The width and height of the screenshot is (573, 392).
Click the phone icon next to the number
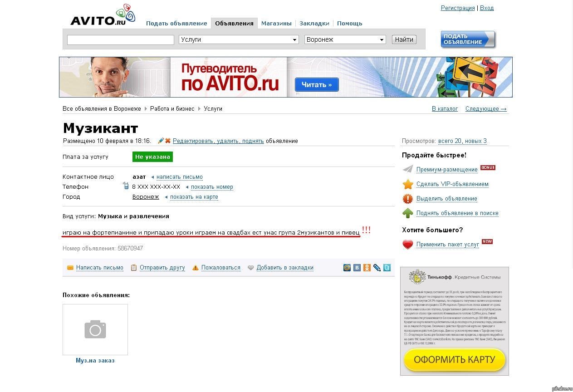pyautogui.click(x=126, y=186)
